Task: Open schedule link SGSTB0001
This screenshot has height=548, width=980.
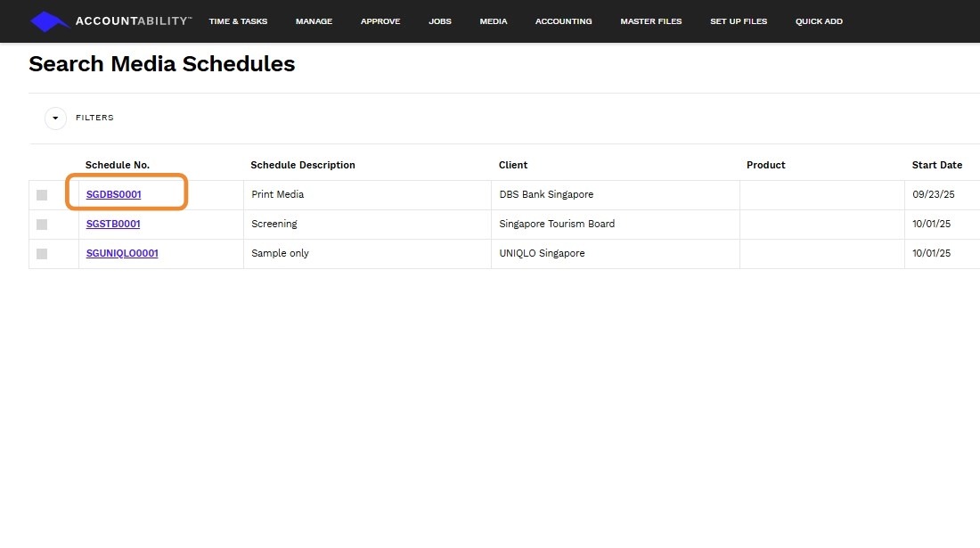Action: pyautogui.click(x=113, y=224)
